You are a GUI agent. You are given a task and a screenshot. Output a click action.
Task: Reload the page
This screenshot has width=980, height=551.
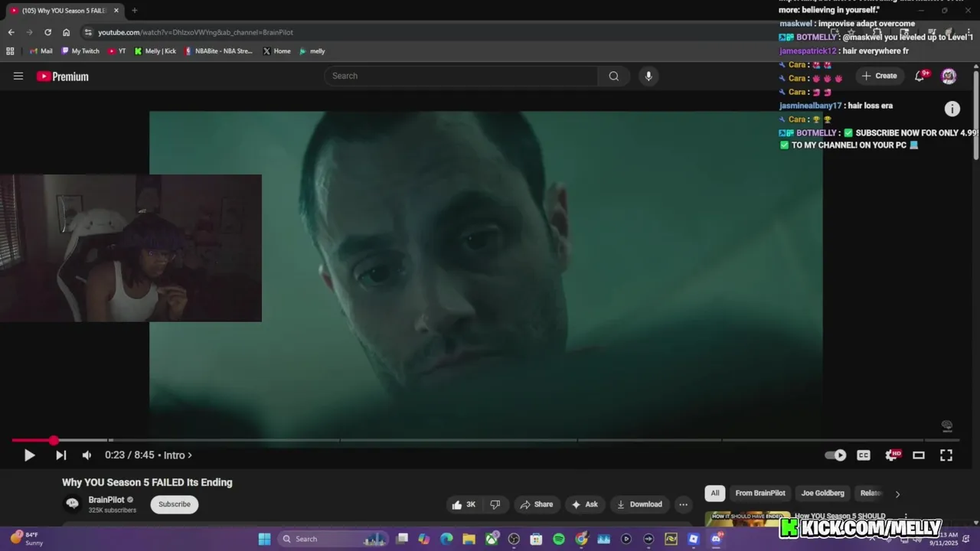47,32
